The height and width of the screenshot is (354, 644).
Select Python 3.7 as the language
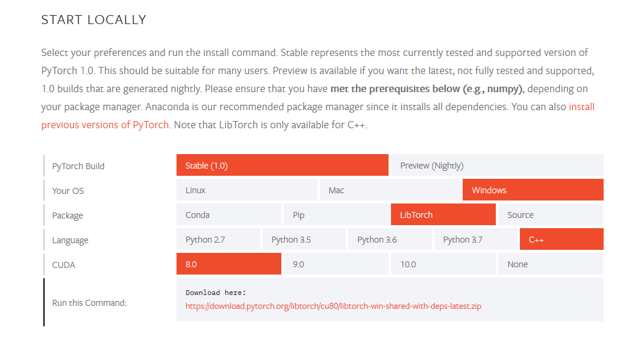tap(475, 239)
